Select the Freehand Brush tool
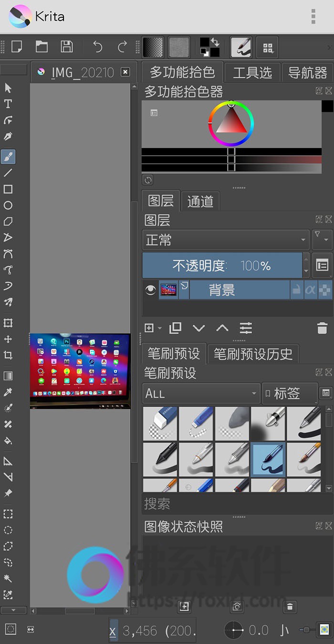The image size is (334, 644). (8, 156)
